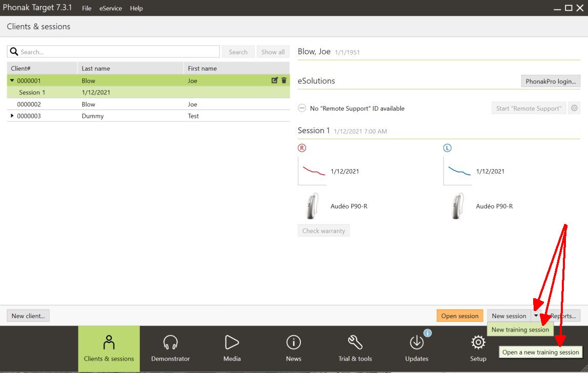Click the No Remote Support status icon

tap(302, 108)
